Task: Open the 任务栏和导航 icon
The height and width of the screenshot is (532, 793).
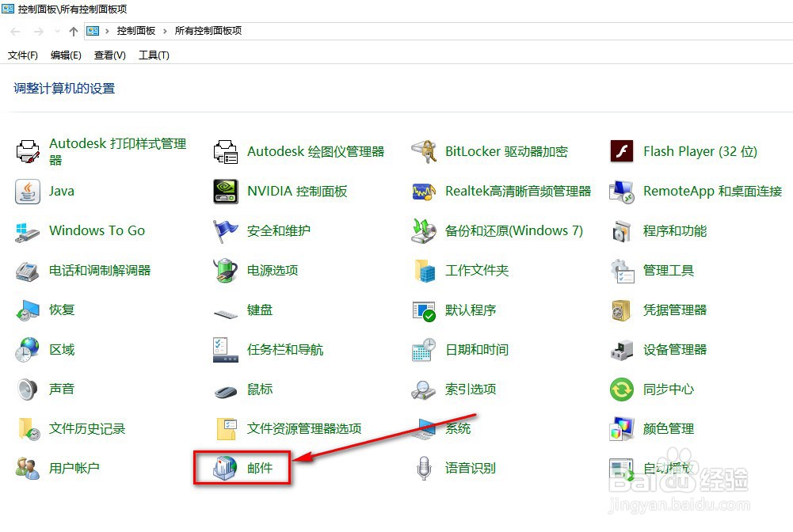Action: tap(226, 350)
